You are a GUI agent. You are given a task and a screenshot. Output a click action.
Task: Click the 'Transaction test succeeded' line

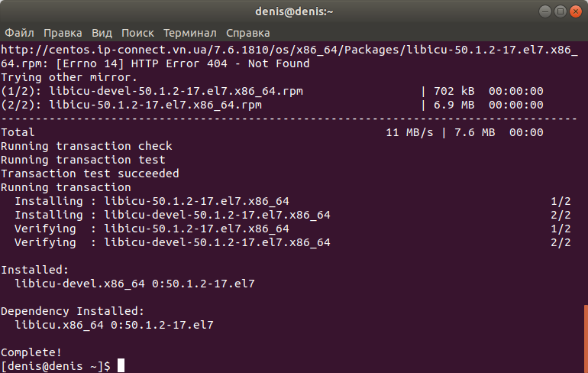pos(90,174)
